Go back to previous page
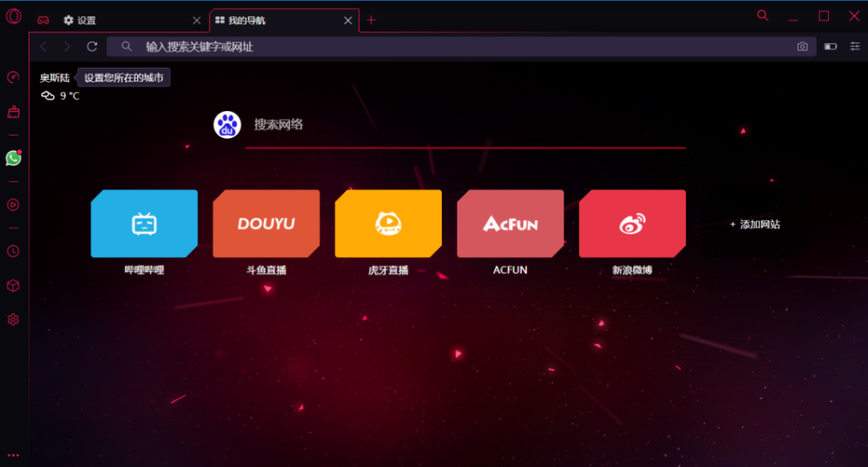The width and height of the screenshot is (868, 467). pyautogui.click(x=43, y=47)
